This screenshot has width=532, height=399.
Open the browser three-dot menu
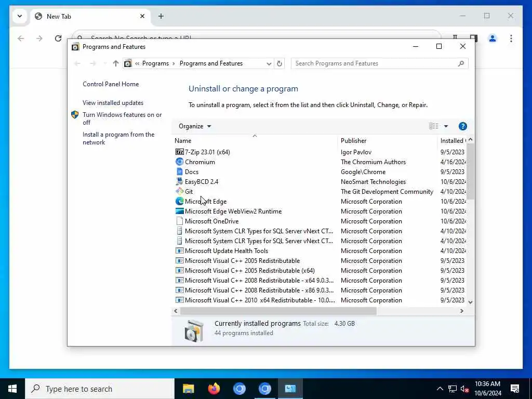click(x=511, y=38)
